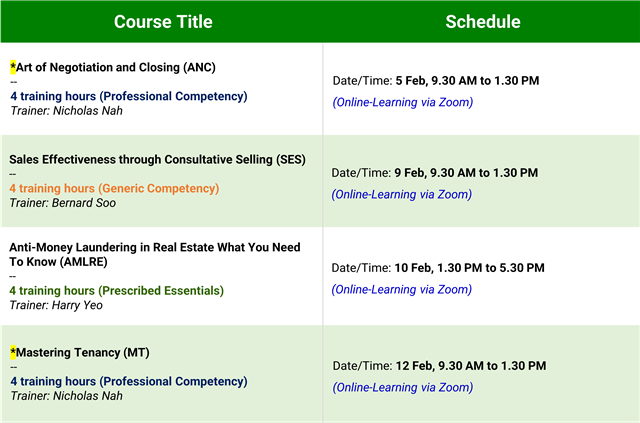Open Zoom link for the 10 Feb session

(x=402, y=289)
